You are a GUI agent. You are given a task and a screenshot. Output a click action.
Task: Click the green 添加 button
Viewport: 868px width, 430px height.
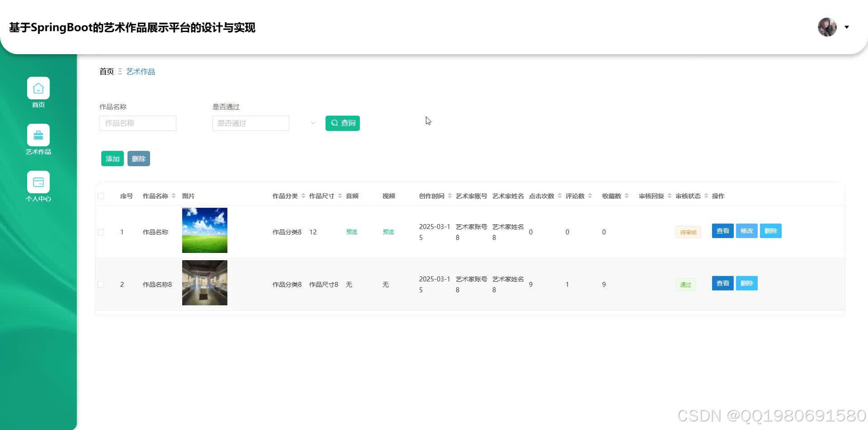[x=112, y=159]
